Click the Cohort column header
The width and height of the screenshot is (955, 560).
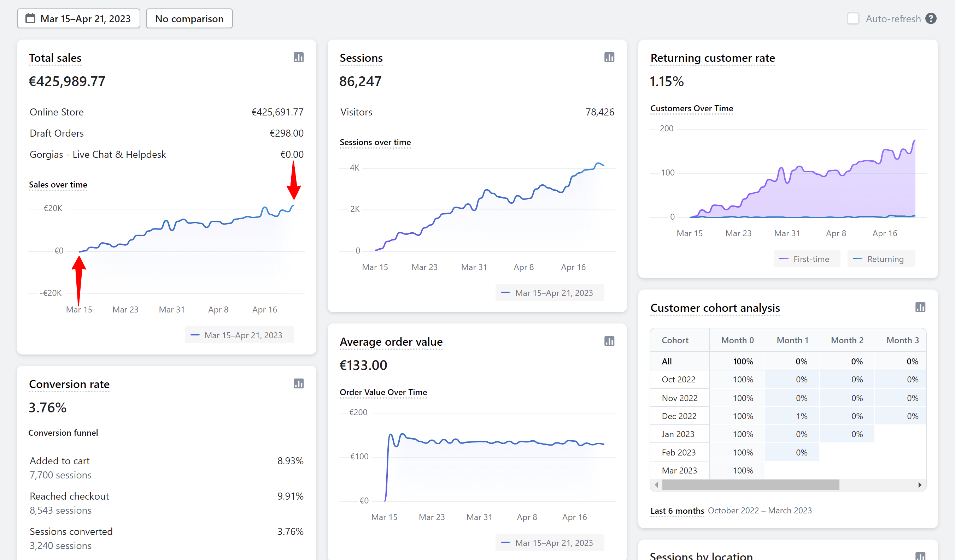pos(675,340)
